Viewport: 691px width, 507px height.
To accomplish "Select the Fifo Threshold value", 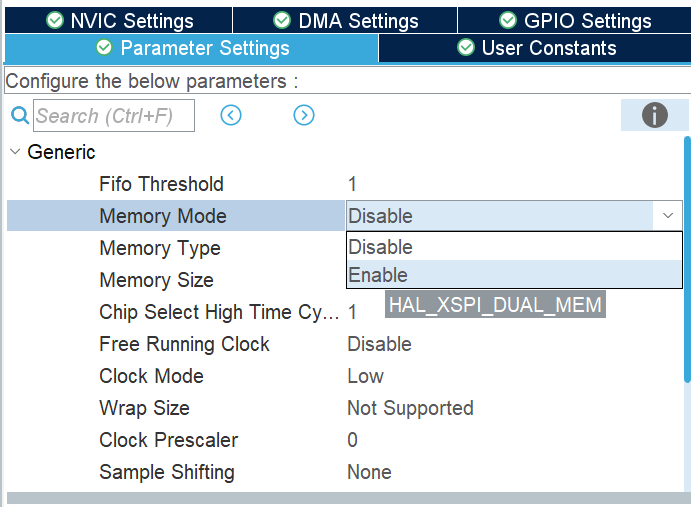I will [x=352, y=184].
